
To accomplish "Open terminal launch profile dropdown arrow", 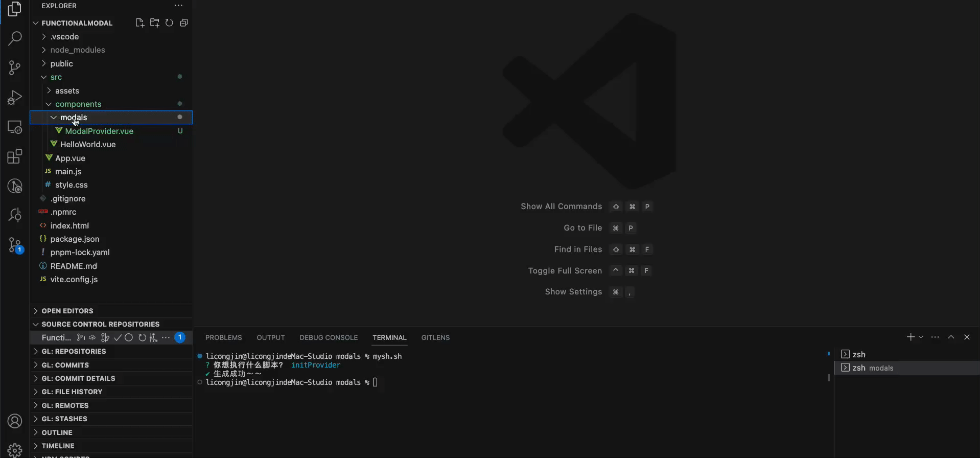I will [x=921, y=337].
